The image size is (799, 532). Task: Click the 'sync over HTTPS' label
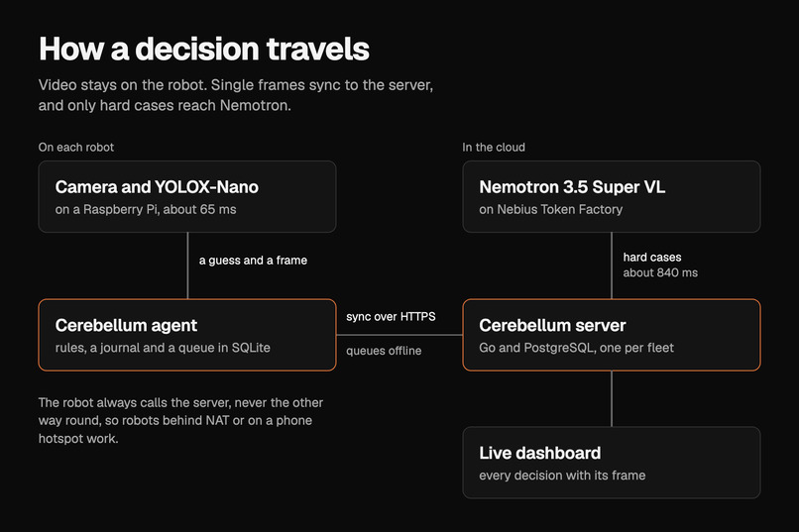(x=391, y=317)
